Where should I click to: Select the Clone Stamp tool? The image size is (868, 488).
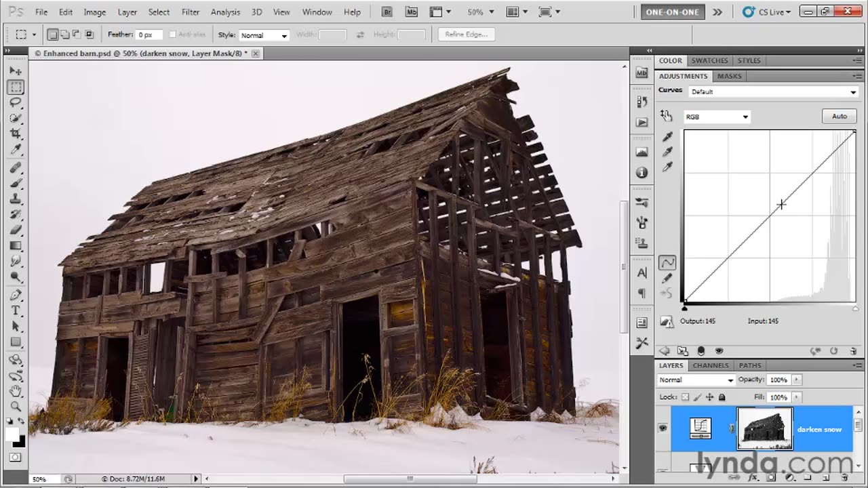tap(16, 199)
